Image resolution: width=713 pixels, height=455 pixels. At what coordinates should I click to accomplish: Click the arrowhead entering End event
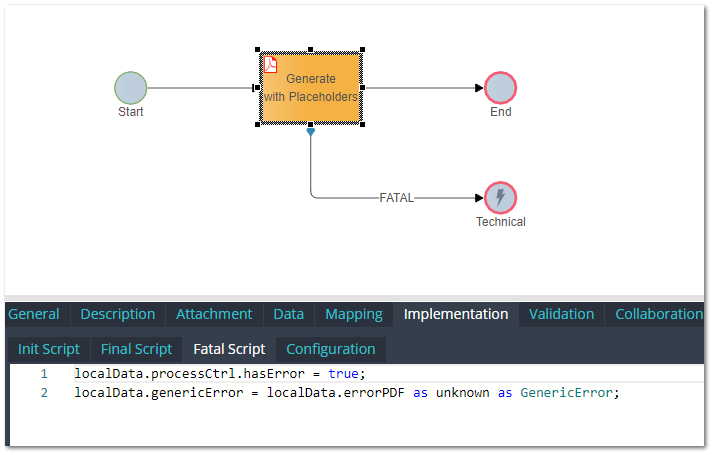(x=479, y=88)
